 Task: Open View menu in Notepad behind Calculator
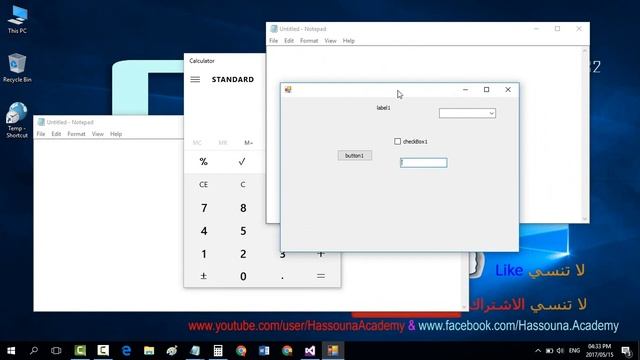(98, 134)
